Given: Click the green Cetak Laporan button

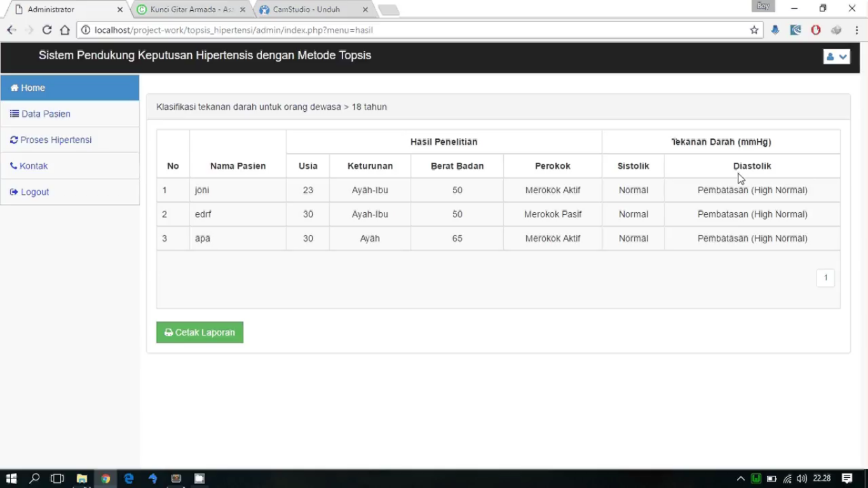Looking at the screenshot, I should click(200, 332).
